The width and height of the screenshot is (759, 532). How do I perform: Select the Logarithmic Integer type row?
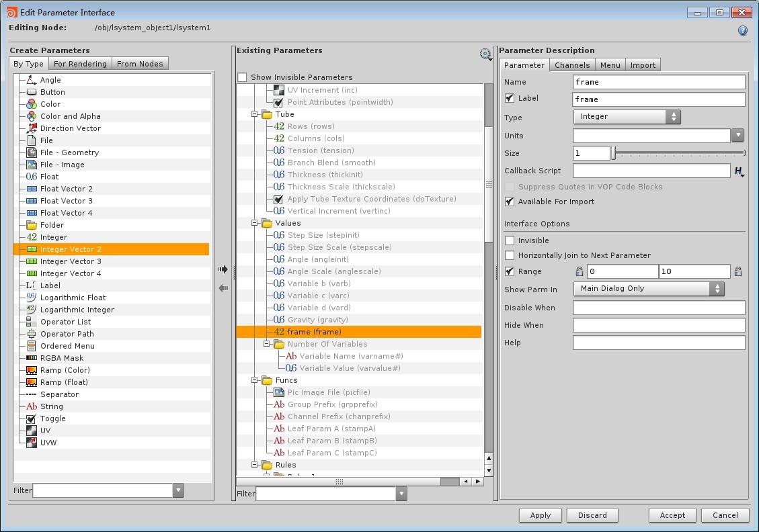(x=112, y=310)
